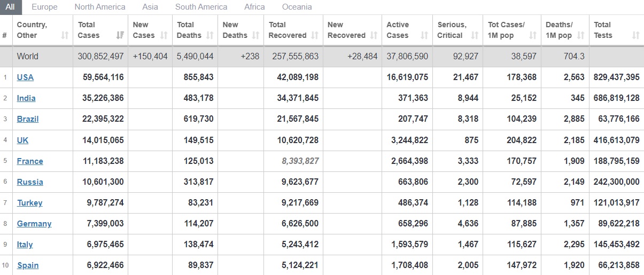
Task: Open the USA country link
Action: coord(25,77)
